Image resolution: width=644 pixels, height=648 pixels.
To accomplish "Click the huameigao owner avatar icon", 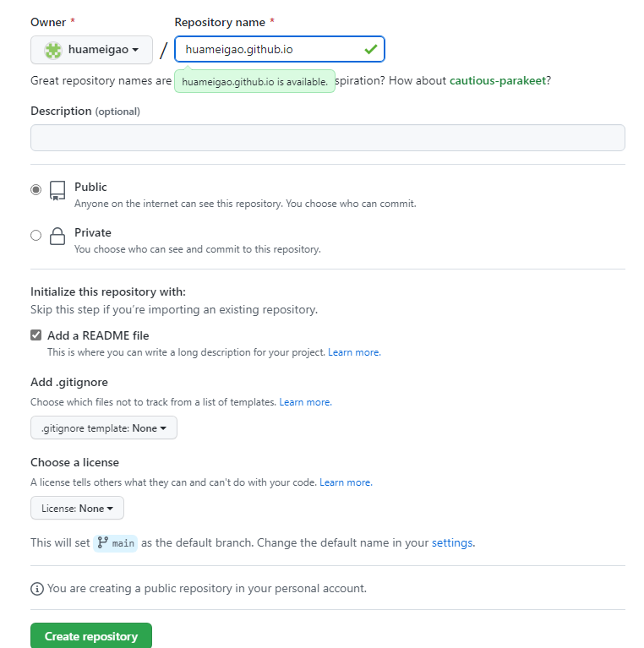I will coord(53,50).
